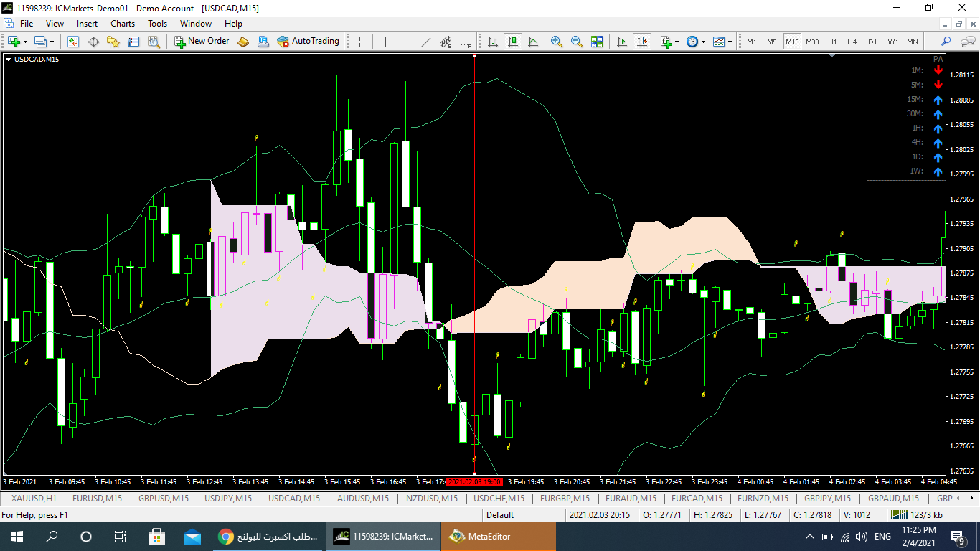Open MetaEditor from Windows taskbar
The image size is (980, 551).
pyautogui.click(x=498, y=537)
